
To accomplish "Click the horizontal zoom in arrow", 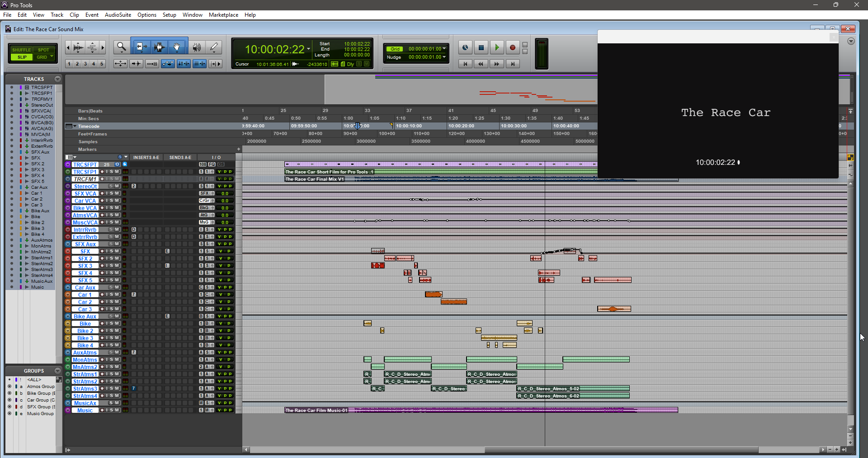I will coord(103,47).
